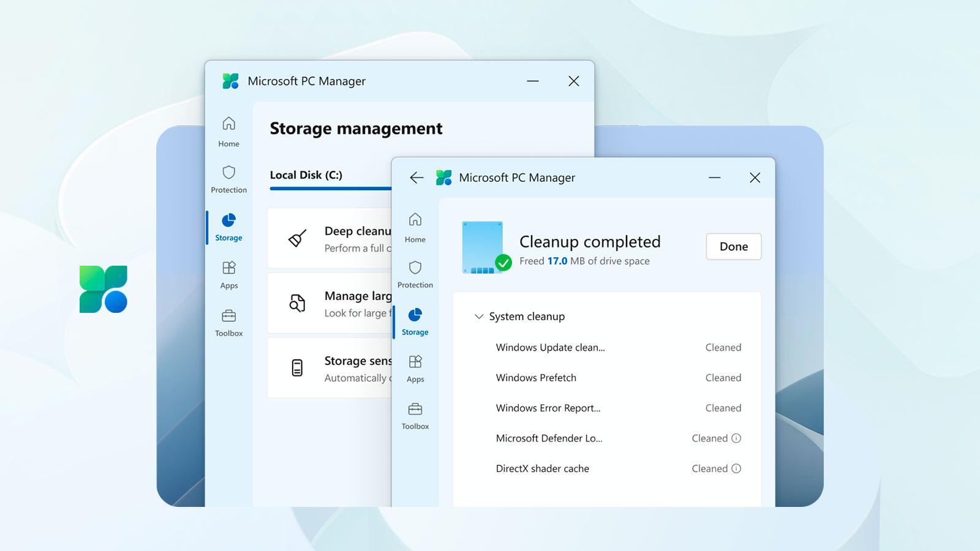Screen dimensions: 980x551
Task: Collapse the System cleanup section
Action: click(478, 317)
